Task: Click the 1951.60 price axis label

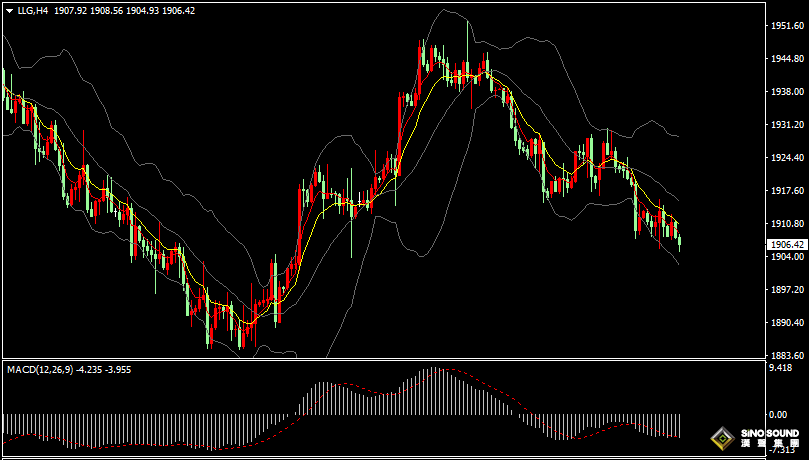Action: pyautogui.click(x=784, y=26)
